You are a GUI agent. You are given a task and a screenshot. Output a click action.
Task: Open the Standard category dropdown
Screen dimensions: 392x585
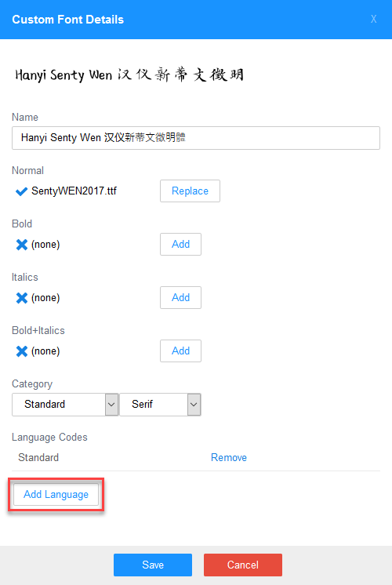click(x=65, y=405)
